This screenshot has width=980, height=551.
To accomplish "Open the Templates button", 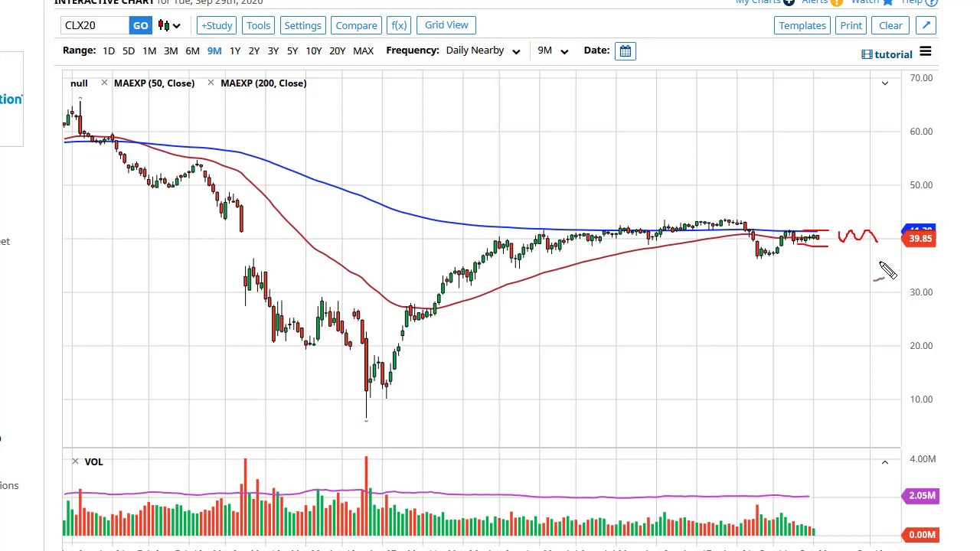I will coord(802,25).
